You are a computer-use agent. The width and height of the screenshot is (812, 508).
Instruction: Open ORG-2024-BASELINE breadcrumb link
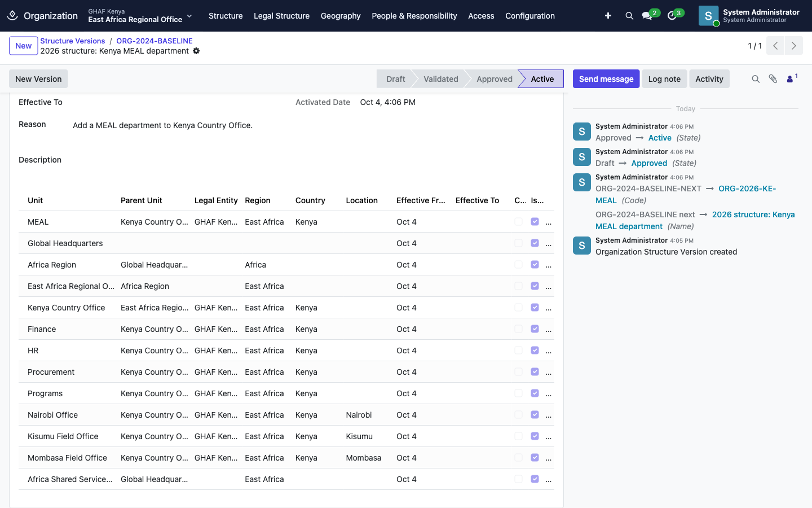pos(155,41)
